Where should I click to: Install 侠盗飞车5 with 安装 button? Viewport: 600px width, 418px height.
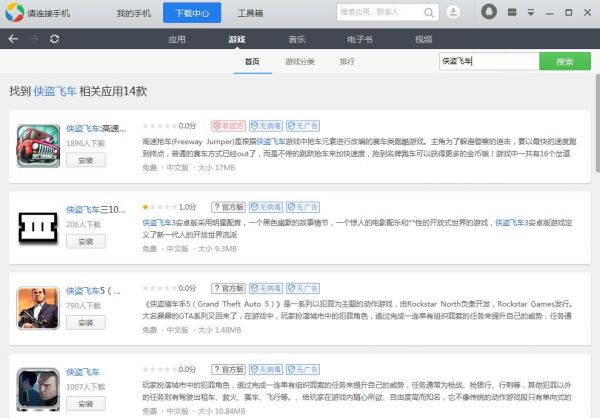[86, 323]
